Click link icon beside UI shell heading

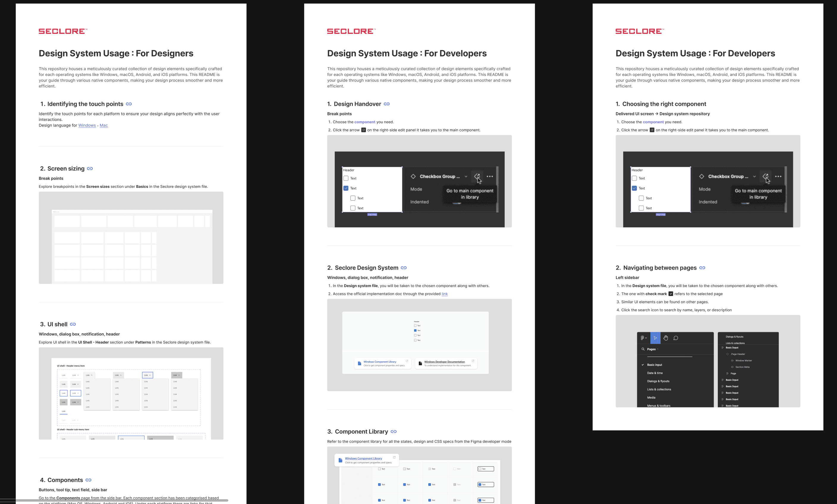(73, 324)
